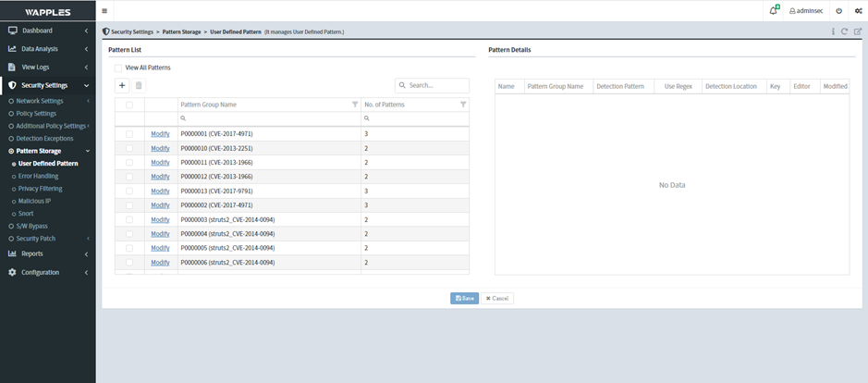Click Modify link for P0000010 (CVE-2013-2251)
Image resolution: width=868 pixels, height=383 pixels.
160,148
